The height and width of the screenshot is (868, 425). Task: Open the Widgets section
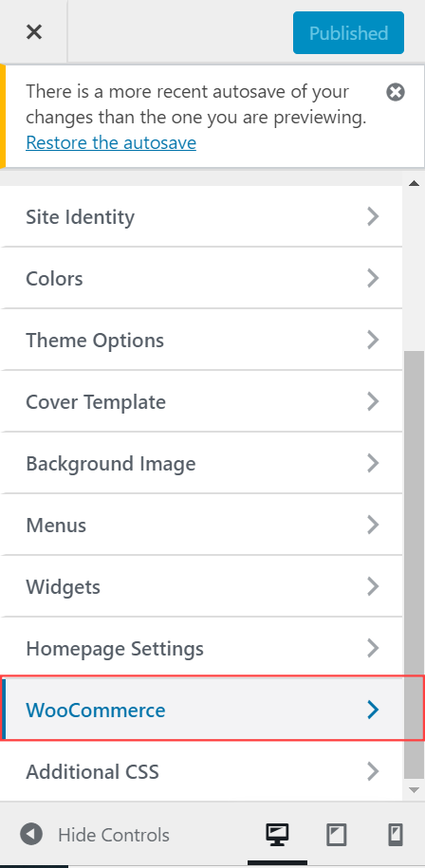201,586
